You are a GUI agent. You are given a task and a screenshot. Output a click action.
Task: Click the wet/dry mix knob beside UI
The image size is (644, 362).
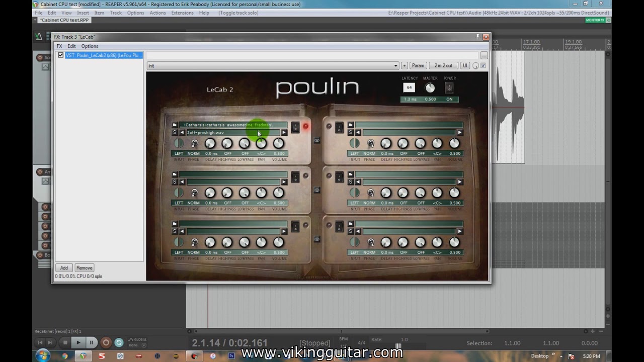475,66
